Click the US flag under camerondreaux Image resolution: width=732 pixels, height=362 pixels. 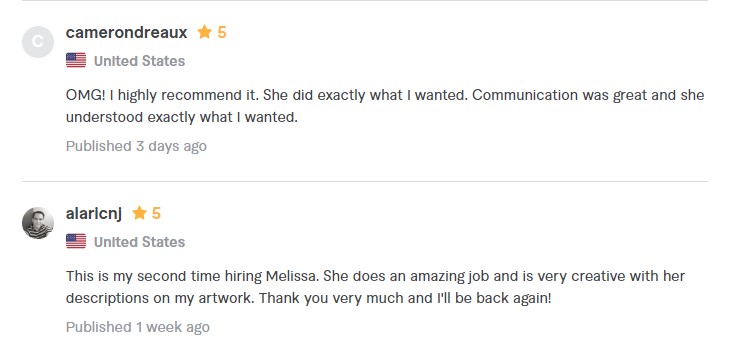[x=76, y=60]
